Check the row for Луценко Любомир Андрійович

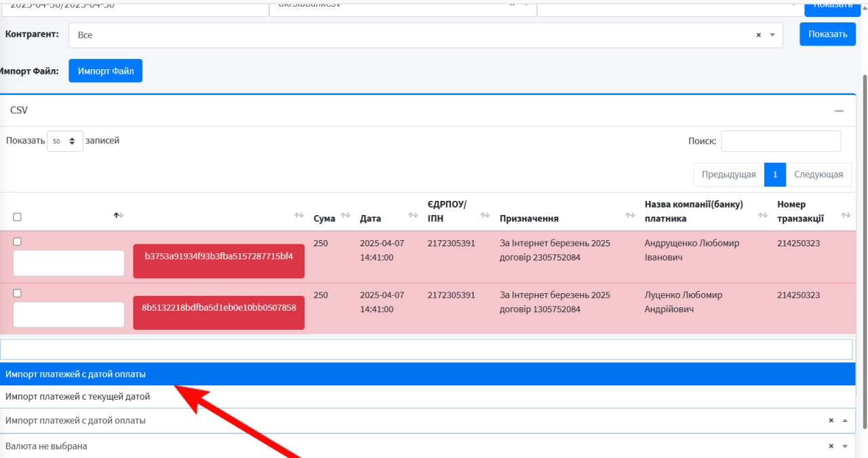pos(17,293)
